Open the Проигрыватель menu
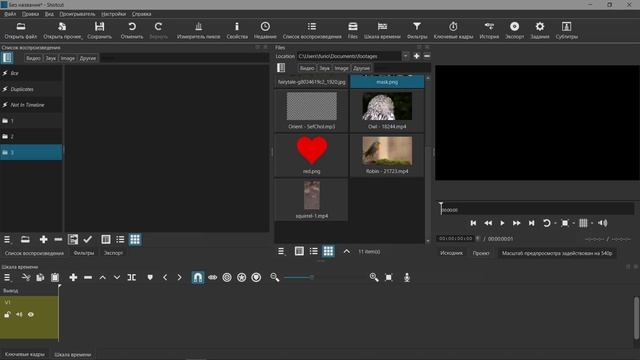Viewport: 640px width, 360px height. point(77,14)
